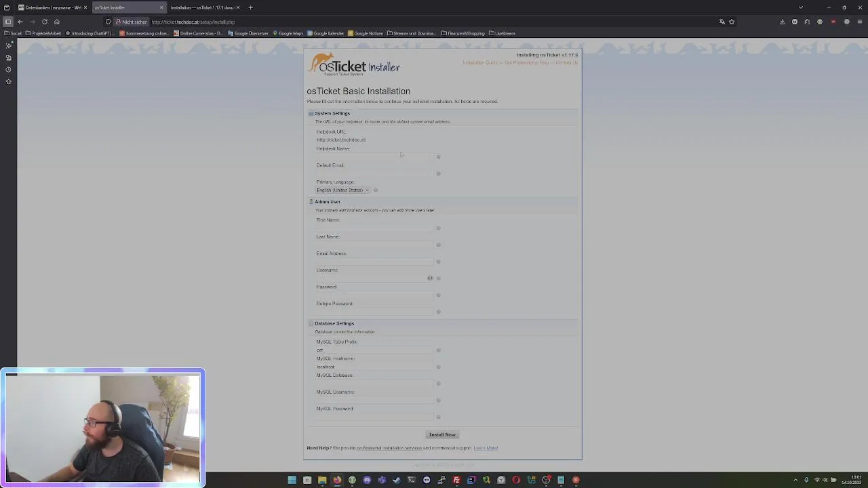
Task: Click the Nicht sicher site info button
Action: tap(132, 22)
